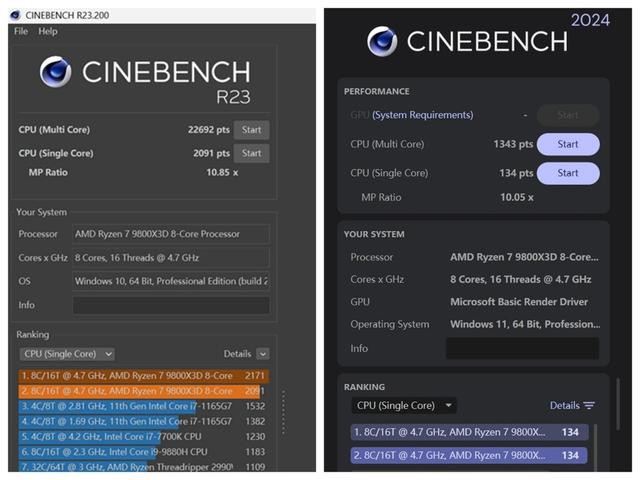This screenshot has width=640, height=480.
Task: Select Cinebench 2024 ranking row 1
Action: click(469, 432)
